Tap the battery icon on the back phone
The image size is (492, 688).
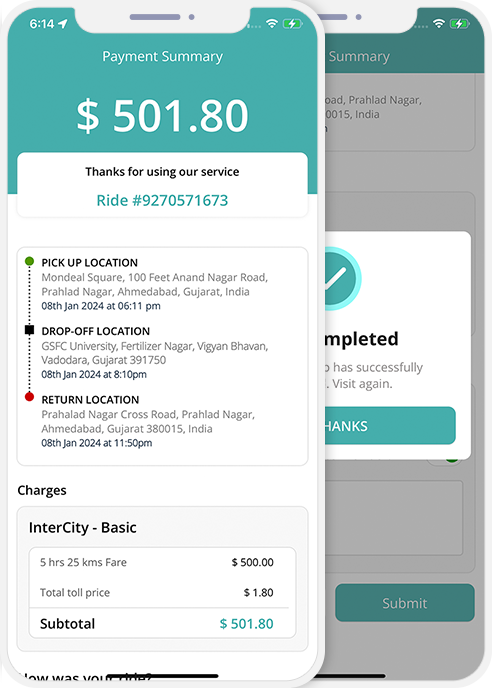[459, 23]
